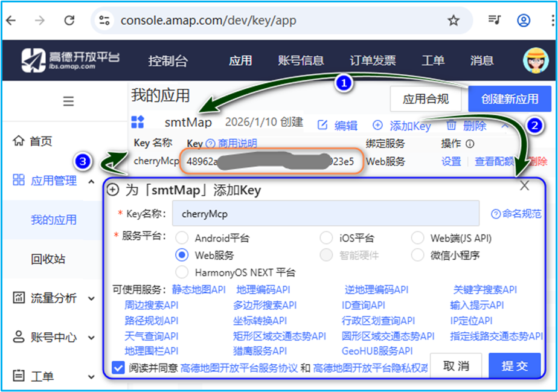The height and width of the screenshot is (392, 558).
Task: Bookmark this page with star icon
Action: tap(454, 21)
